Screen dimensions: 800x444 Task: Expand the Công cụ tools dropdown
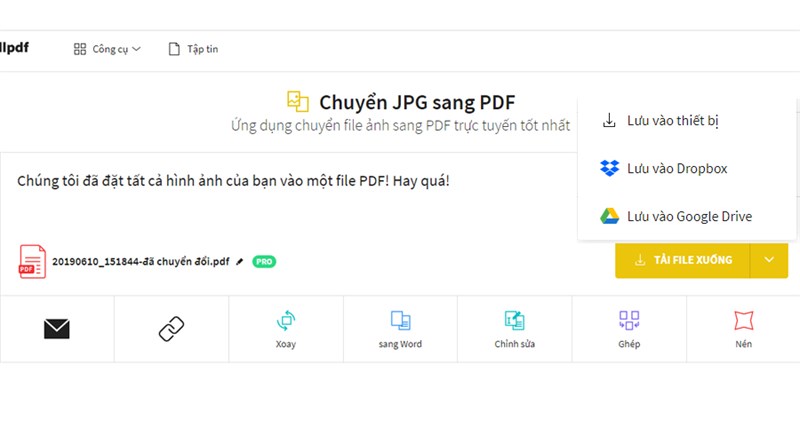click(107, 48)
